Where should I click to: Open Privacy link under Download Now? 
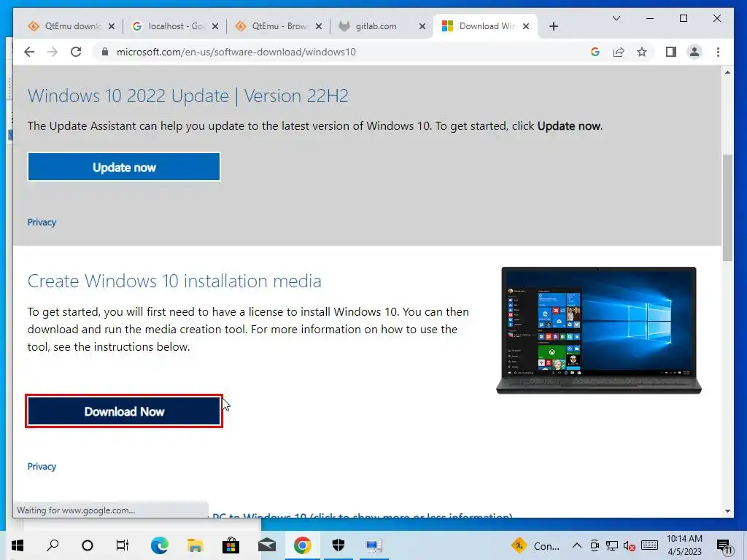pos(42,467)
